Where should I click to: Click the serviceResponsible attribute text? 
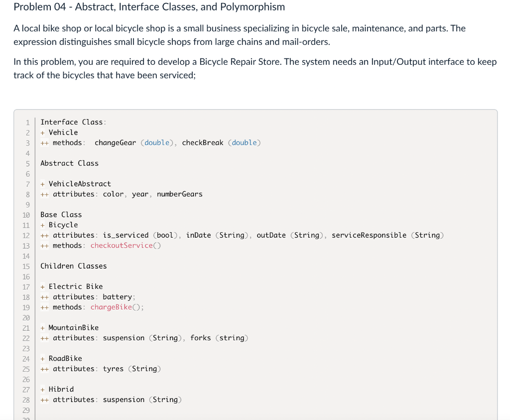(369, 235)
